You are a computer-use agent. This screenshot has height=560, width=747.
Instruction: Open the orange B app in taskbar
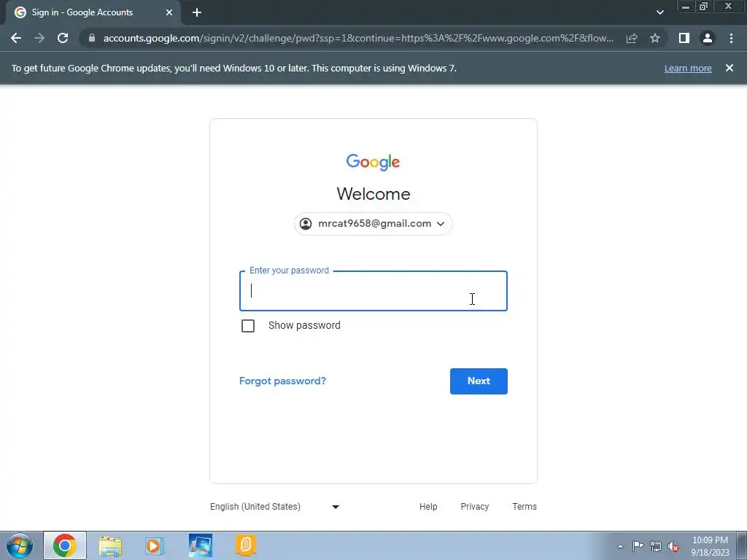[x=246, y=545]
